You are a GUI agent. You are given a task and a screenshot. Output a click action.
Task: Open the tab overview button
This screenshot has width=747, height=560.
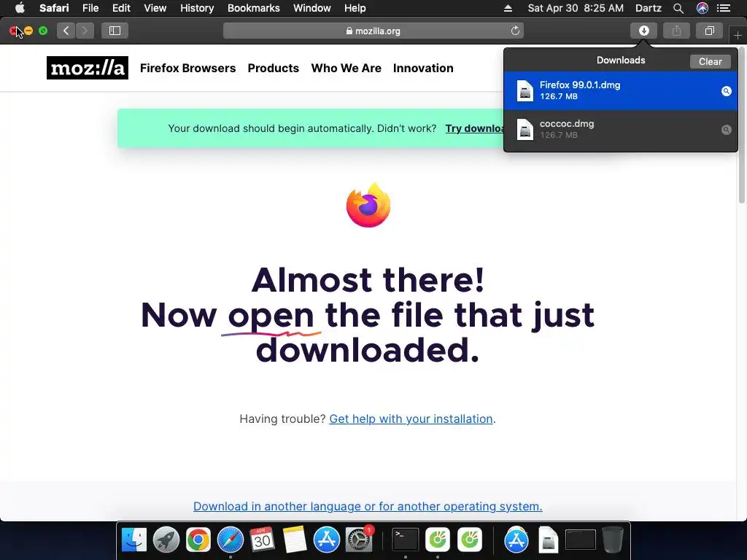[x=709, y=31]
